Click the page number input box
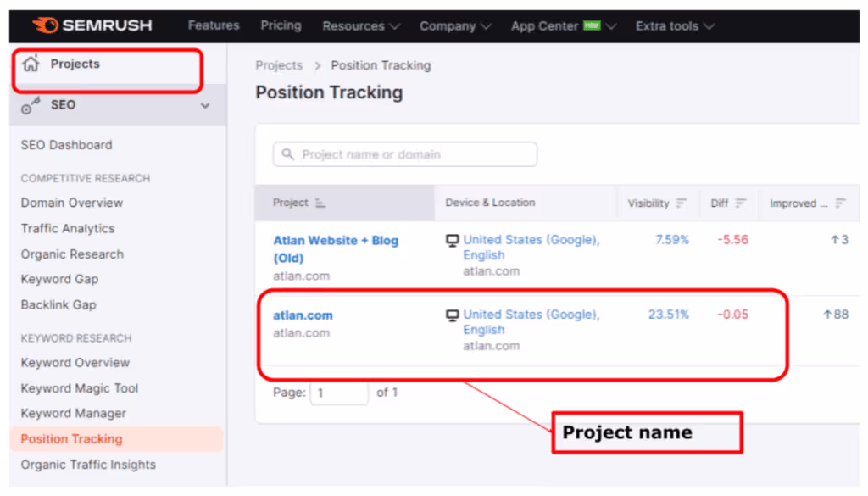The width and height of the screenshot is (868, 496). [x=339, y=393]
